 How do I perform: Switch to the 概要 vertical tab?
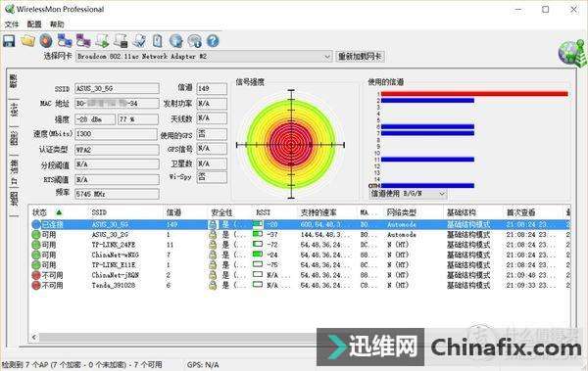[14, 81]
